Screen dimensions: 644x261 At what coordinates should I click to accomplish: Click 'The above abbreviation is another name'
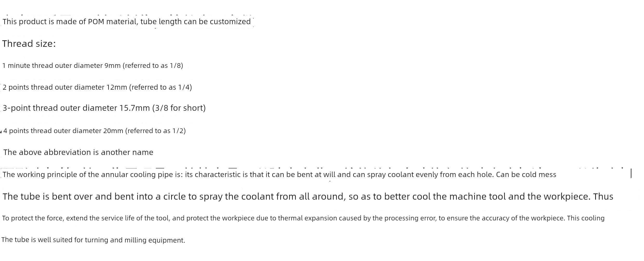(78, 152)
